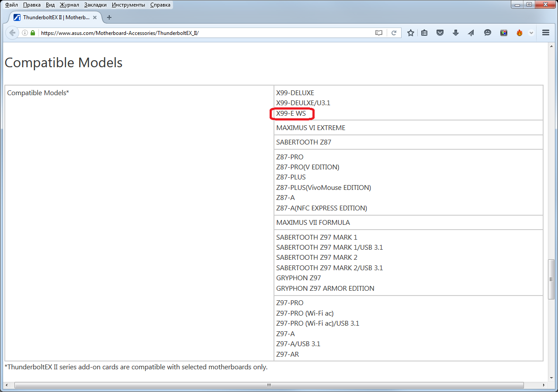Screen dimensions: 558x392
Task: Toggle Reader View book icon
Action: 379,33
